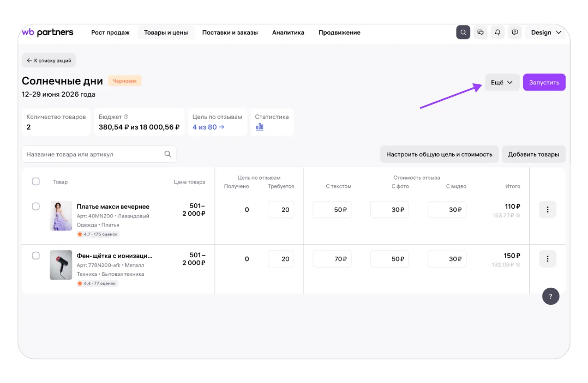
Task: Click video review cost field for Платье макси
Action: tap(447, 209)
